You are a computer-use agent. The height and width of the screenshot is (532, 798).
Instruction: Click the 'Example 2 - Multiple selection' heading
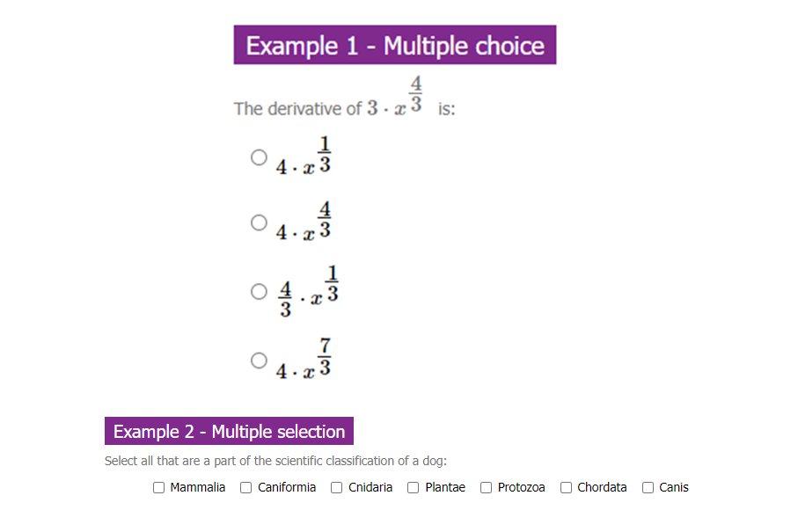[229, 431]
